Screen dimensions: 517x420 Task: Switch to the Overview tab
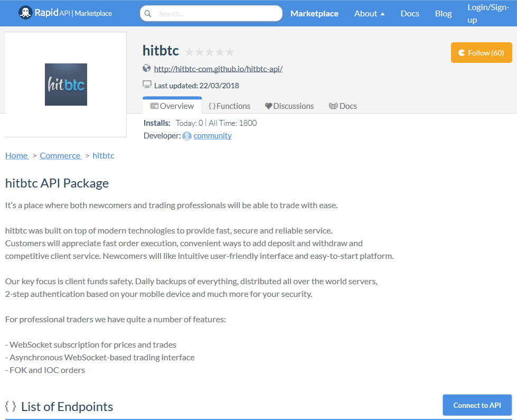[172, 106]
